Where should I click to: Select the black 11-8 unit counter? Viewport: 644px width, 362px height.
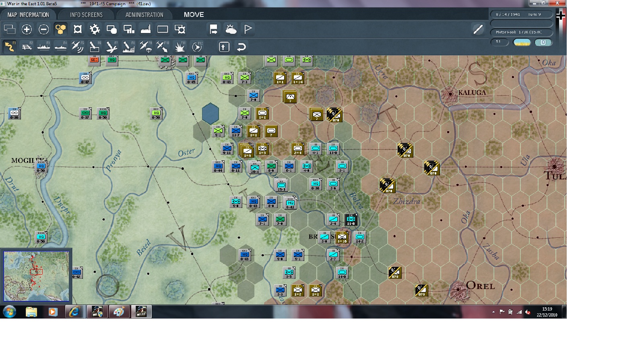(351, 220)
